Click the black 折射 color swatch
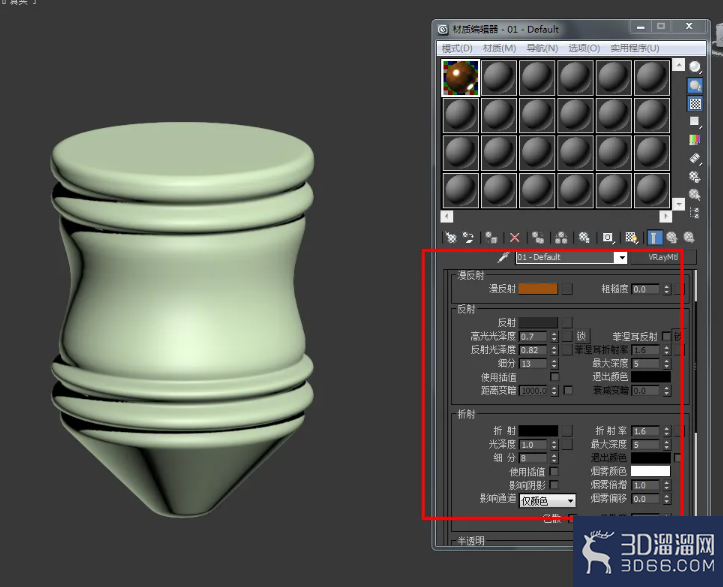 point(538,431)
